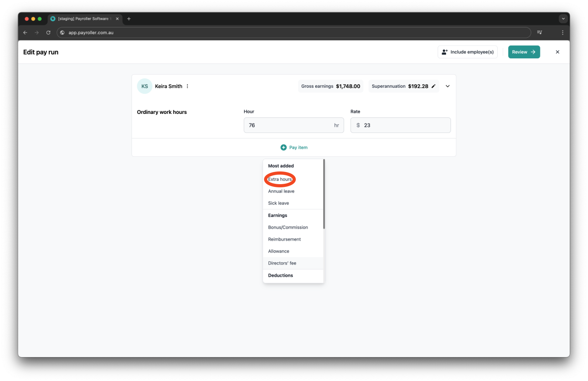588x381 pixels.
Task: Click the pay item list scrollbar
Action: (324, 194)
